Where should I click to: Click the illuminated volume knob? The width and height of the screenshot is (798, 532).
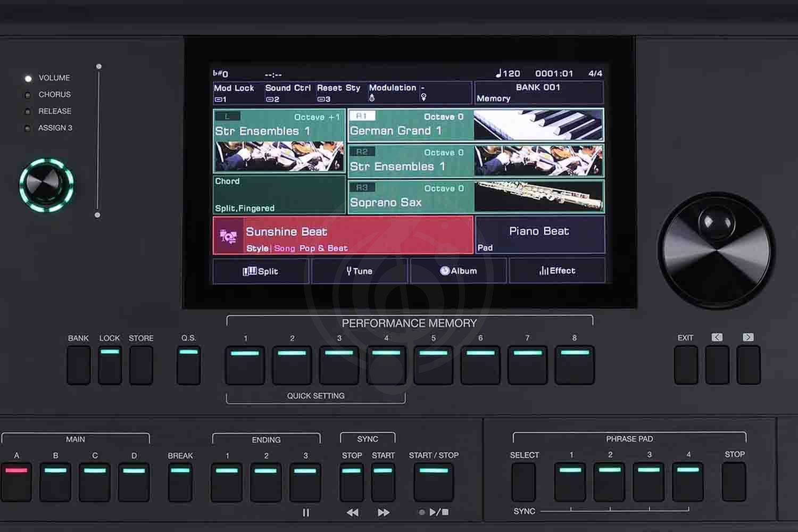click(46, 185)
